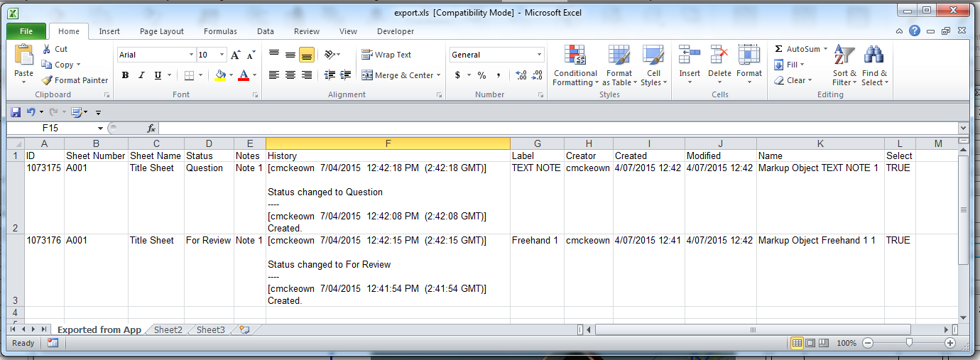Open font color dropdown arrow
This screenshot has height=360, width=980.
pos(254,75)
